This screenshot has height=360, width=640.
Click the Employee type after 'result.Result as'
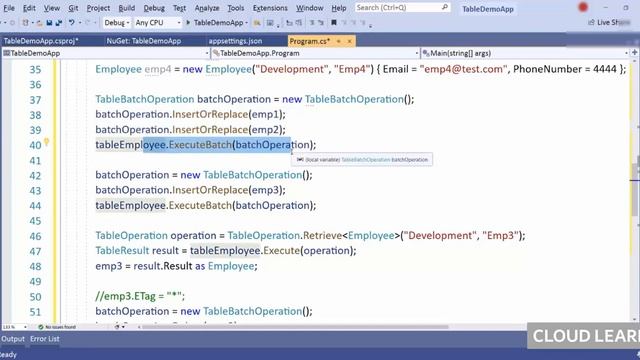coord(231,266)
